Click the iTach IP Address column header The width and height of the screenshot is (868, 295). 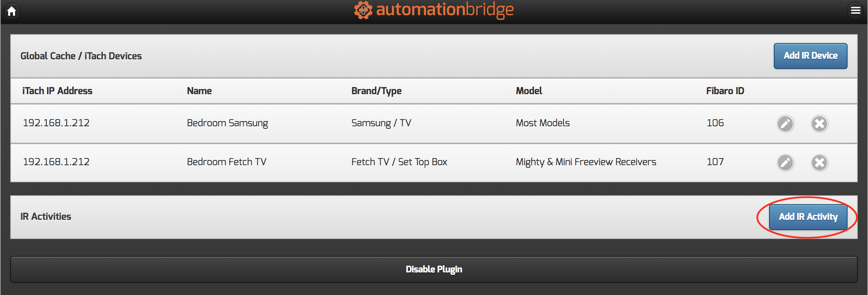[x=57, y=91]
